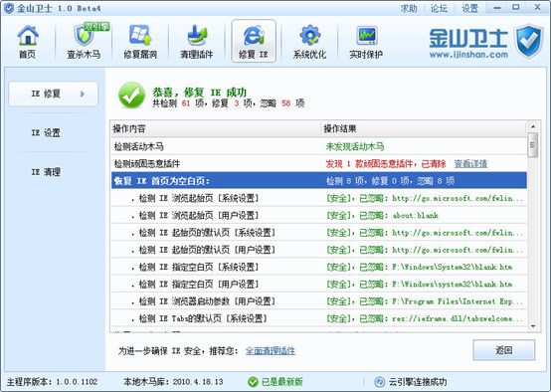Visit the www.ijinshan.com website text
The height and width of the screenshot is (392, 551).
(x=468, y=55)
